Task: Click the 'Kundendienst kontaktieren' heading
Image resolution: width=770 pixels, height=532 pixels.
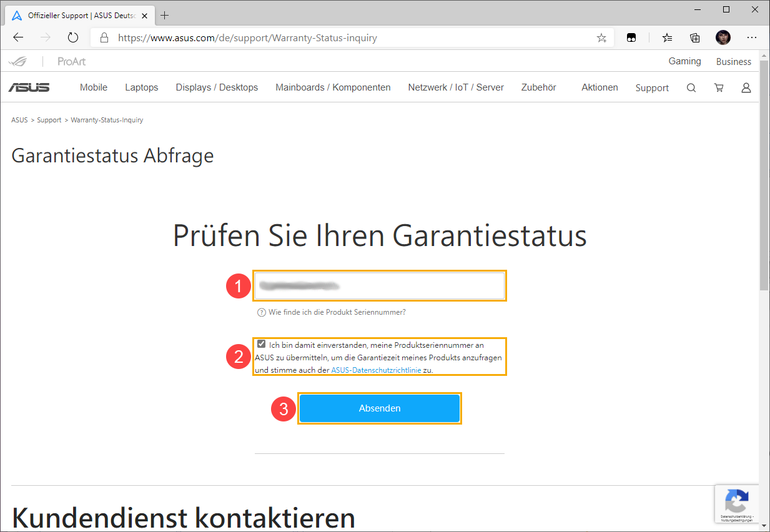Action: pyautogui.click(x=184, y=518)
